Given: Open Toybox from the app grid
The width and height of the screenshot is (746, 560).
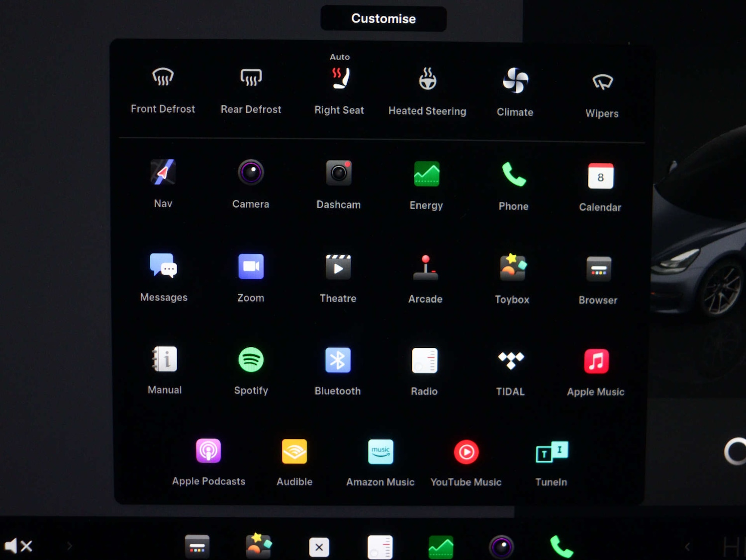Looking at the screenshot, I should (x=512, y=268).
